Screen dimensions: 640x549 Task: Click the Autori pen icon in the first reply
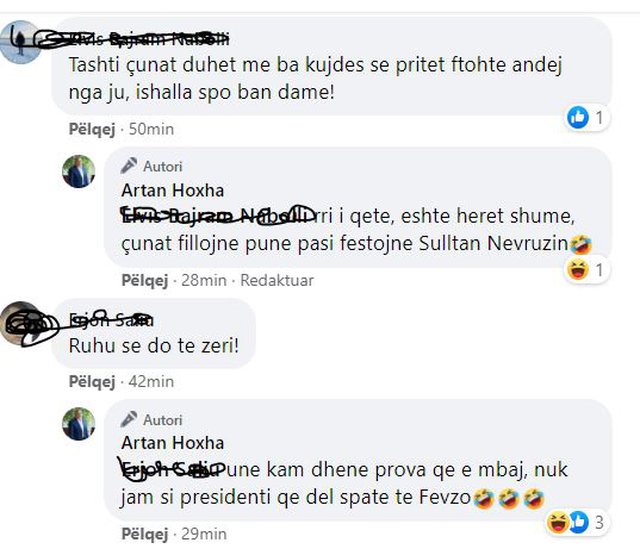pos(129,166)
